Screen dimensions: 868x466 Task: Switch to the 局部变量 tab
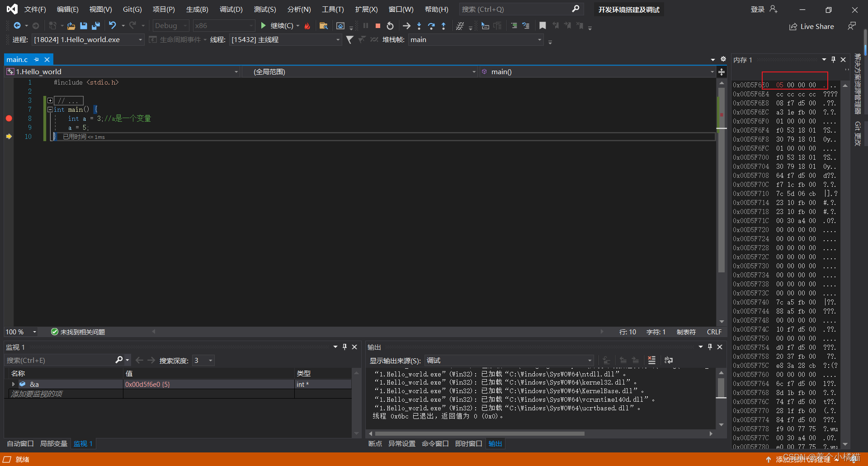coord(54,444)
